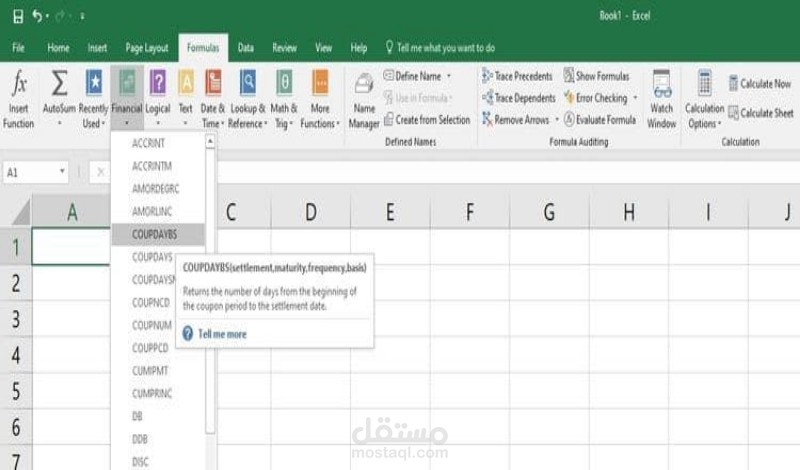This screenshot has width=800, height=470.
Task: Switch to the Page Layout tab
Action: click(x=147, y=48)
